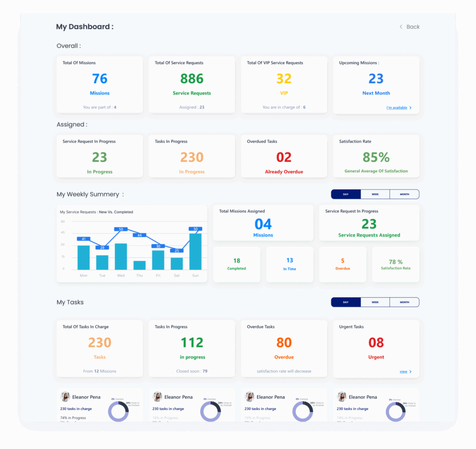Click the arrow icon beside I'm available

coord(410,108)
